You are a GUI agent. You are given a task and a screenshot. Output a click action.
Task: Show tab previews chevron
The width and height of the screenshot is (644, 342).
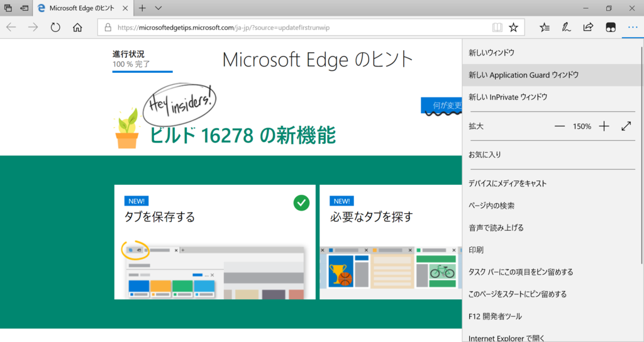coord(158,8)
